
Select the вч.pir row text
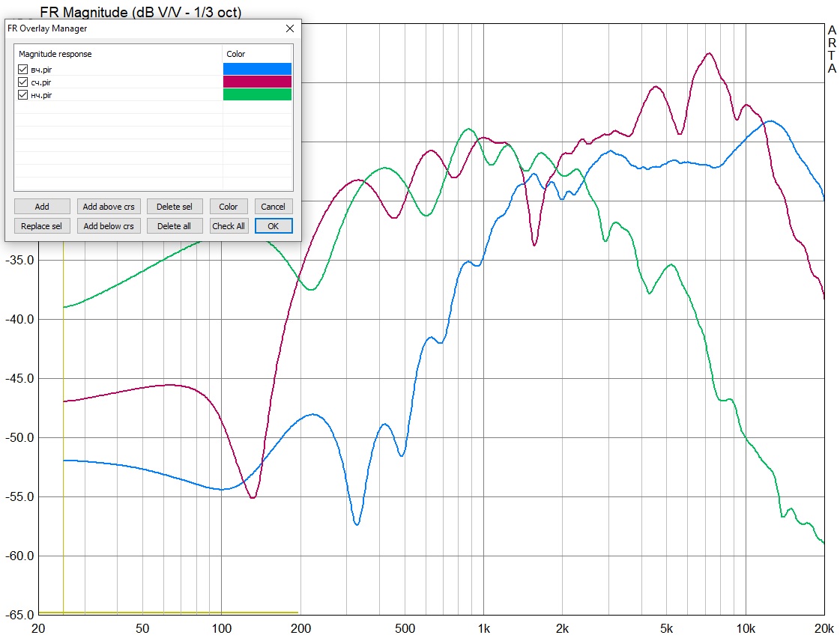point(41,70)
